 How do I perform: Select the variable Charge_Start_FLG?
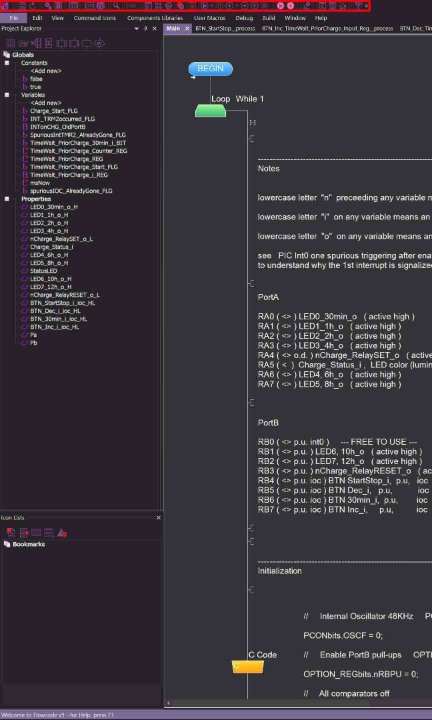(x=54, y=111)
